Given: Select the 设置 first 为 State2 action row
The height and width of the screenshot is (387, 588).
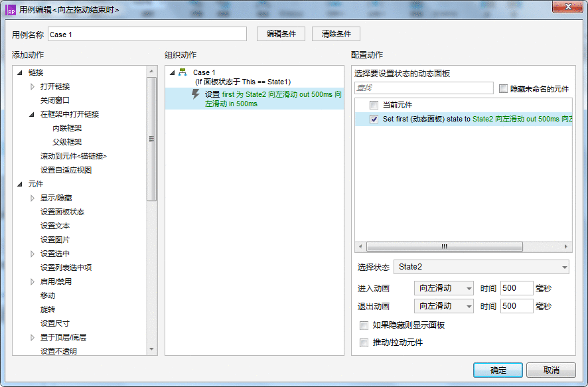Looking at the screenshot, I should pos(255,99).
